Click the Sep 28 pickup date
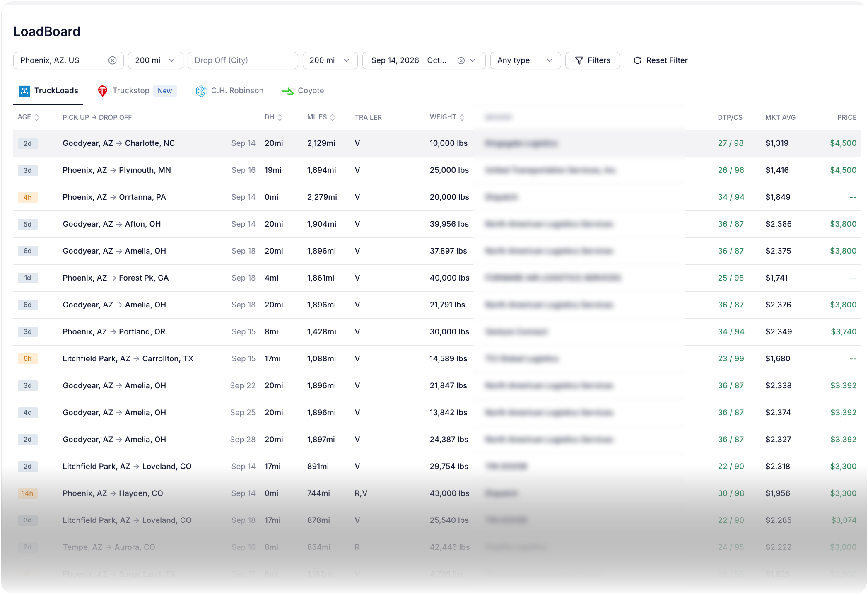Viewport: 868px width, 595px height. coord(243,440)
